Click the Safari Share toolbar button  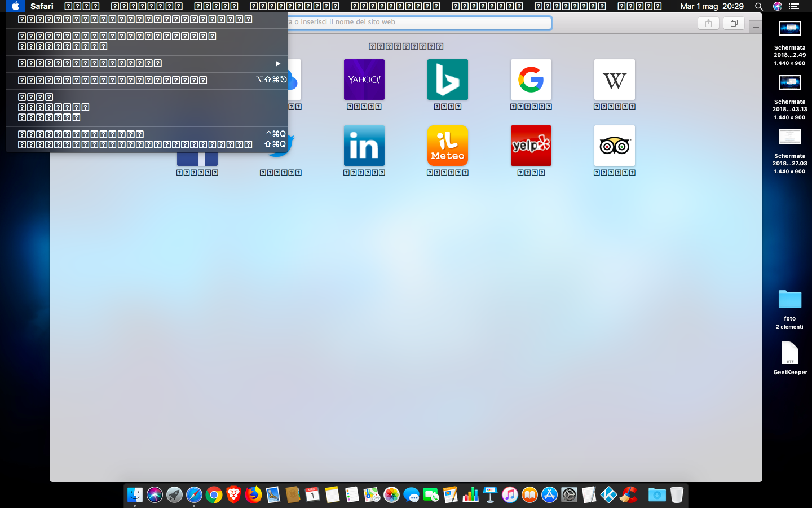pos(708,23)
